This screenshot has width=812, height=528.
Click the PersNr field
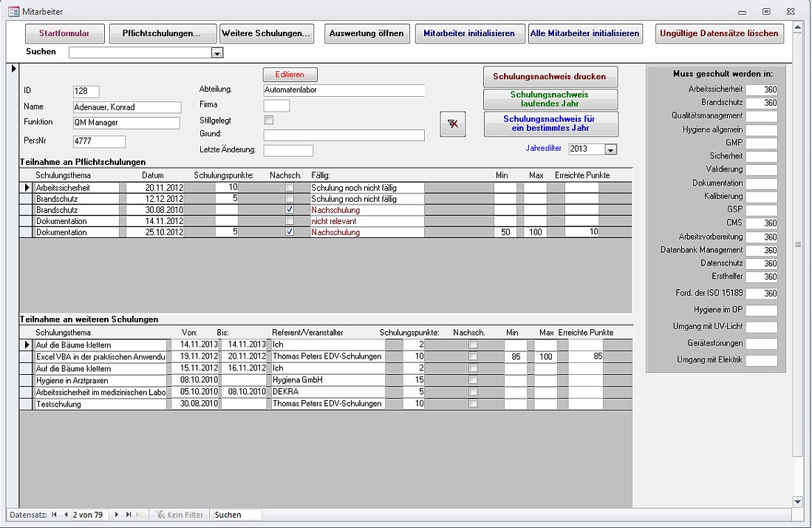pyautogui.click(x=99, y=142)
